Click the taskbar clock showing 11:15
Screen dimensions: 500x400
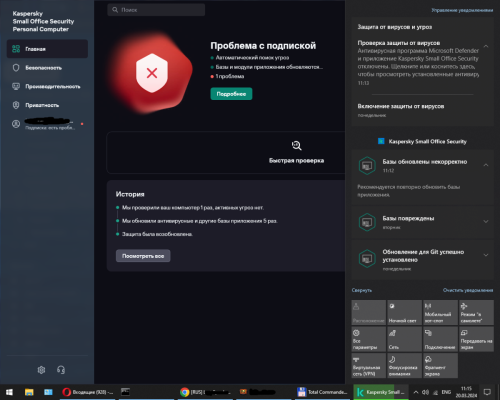[x=466, y=392]
